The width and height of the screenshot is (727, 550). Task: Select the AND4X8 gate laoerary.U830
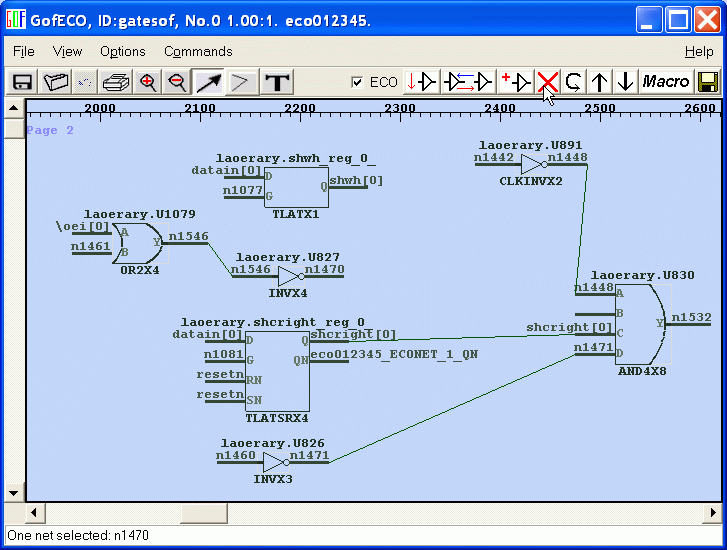click(640, 323)
